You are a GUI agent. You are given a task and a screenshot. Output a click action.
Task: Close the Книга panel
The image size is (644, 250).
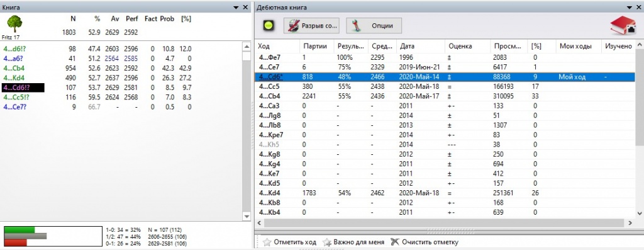(245, 8)
